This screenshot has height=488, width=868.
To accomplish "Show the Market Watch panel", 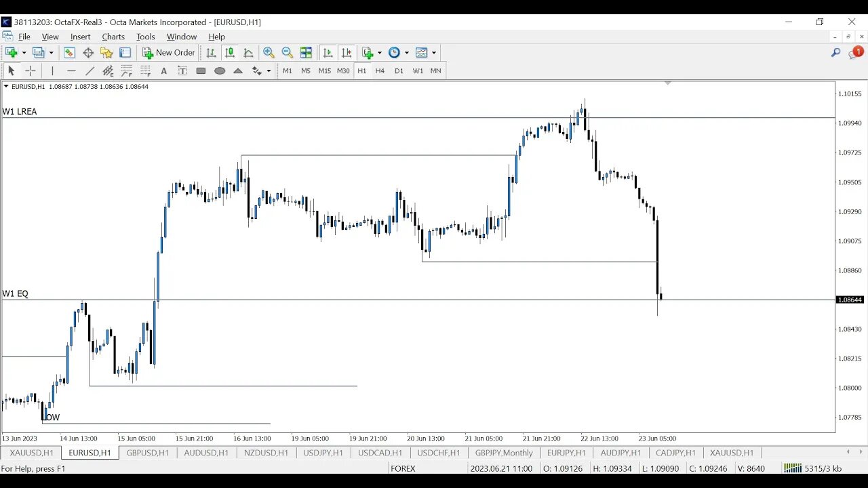I will click(69, 52).
